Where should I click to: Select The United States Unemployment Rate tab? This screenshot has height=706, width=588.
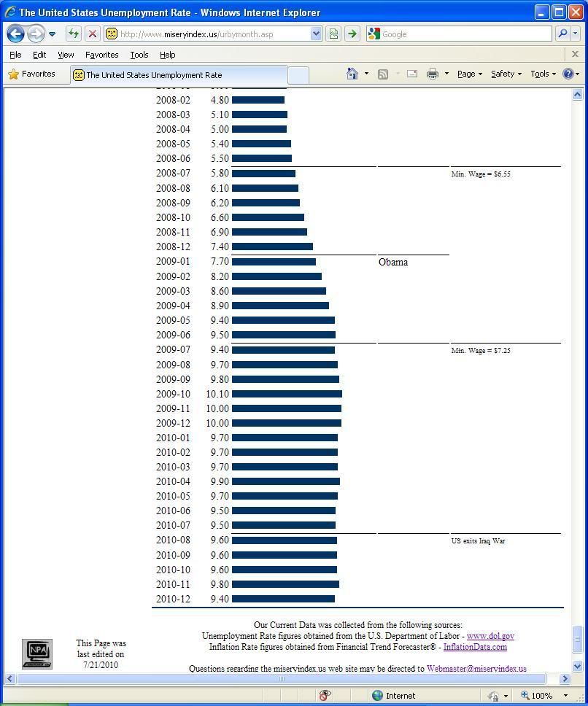point(179,75)
